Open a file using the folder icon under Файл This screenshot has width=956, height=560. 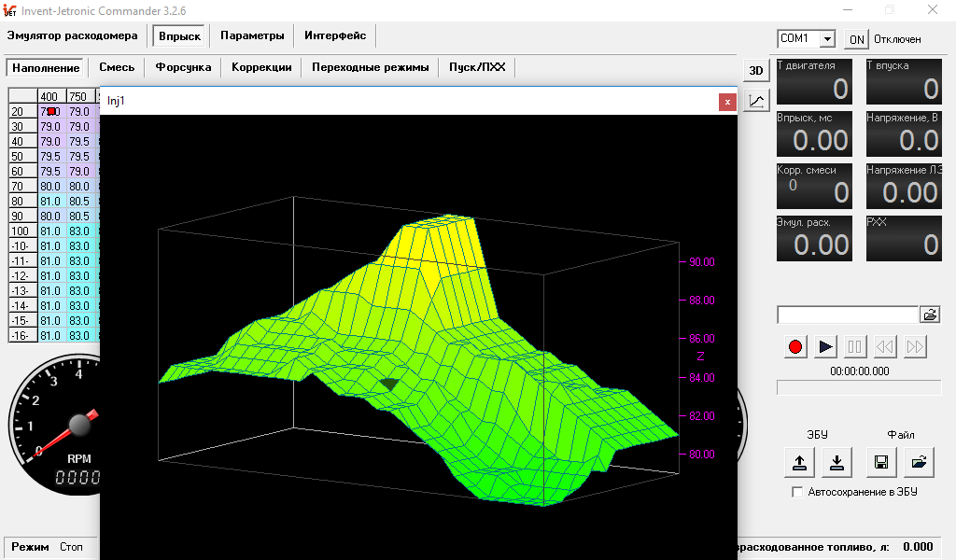point(919,462)
